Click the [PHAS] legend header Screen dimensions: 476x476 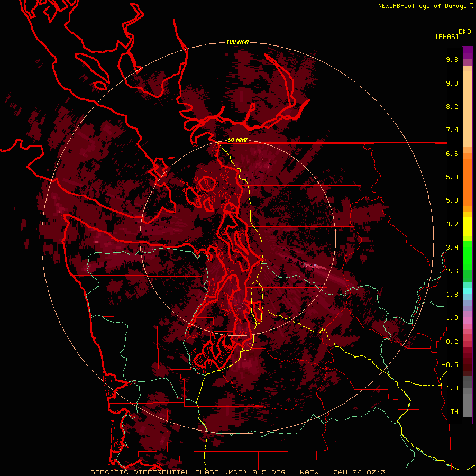point(447,36)
